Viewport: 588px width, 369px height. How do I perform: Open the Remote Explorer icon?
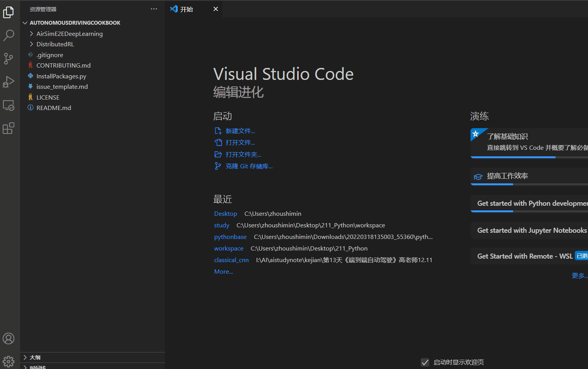point(8,105)
